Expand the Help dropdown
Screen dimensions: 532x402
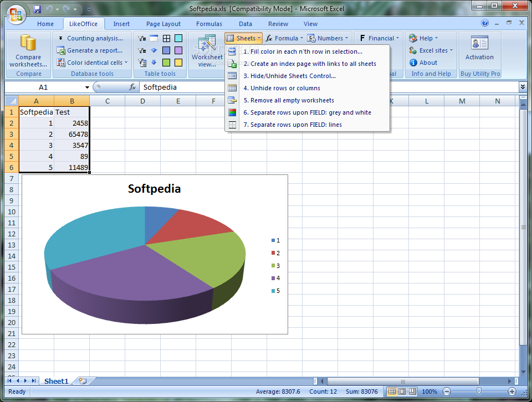point(423,38)
